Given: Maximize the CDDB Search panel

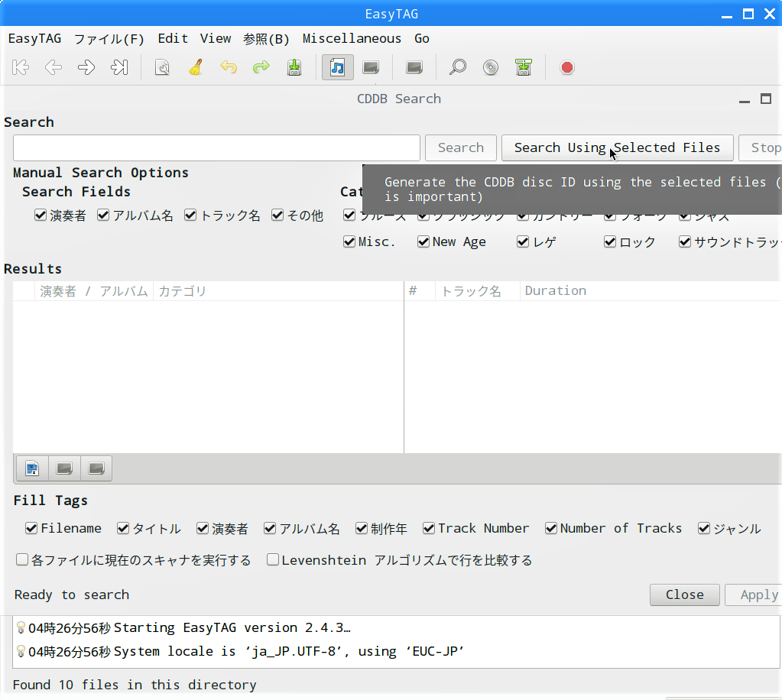Looking at the screenshot, I should (x=766, y=99).
